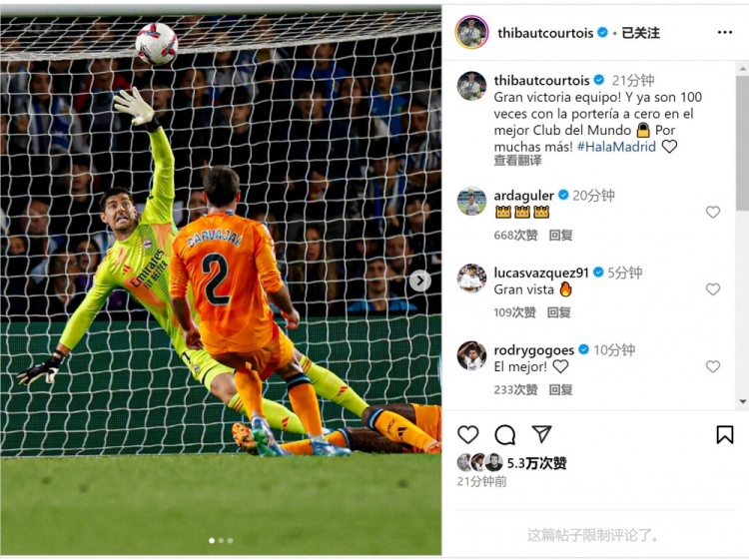Reply to rodrygogoes' comment via 回复
The image size is (749, 560).
(560, 390)
